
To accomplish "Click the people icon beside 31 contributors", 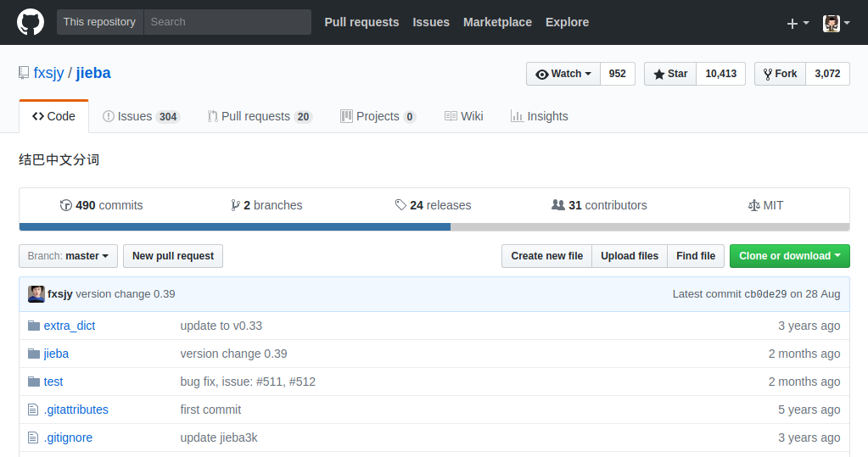I will pyautogui.click(x=558, y=205).
